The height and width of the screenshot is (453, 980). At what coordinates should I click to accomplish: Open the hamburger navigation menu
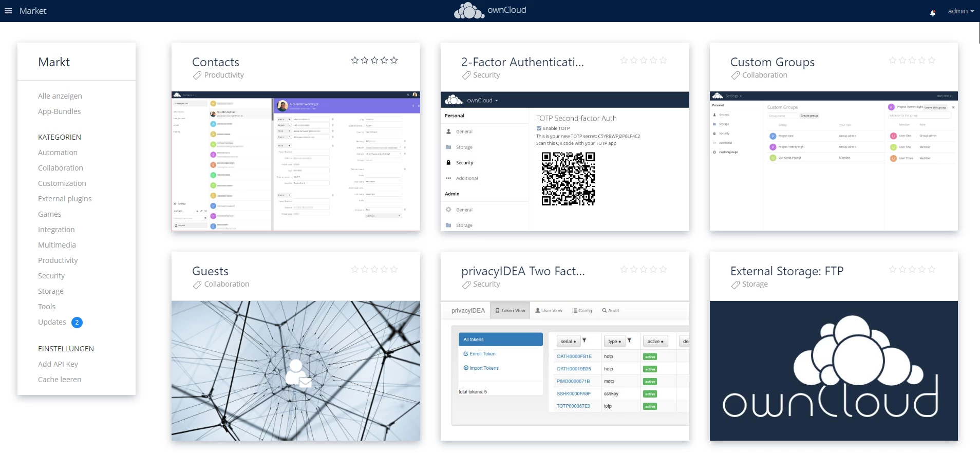click(8, 11)
